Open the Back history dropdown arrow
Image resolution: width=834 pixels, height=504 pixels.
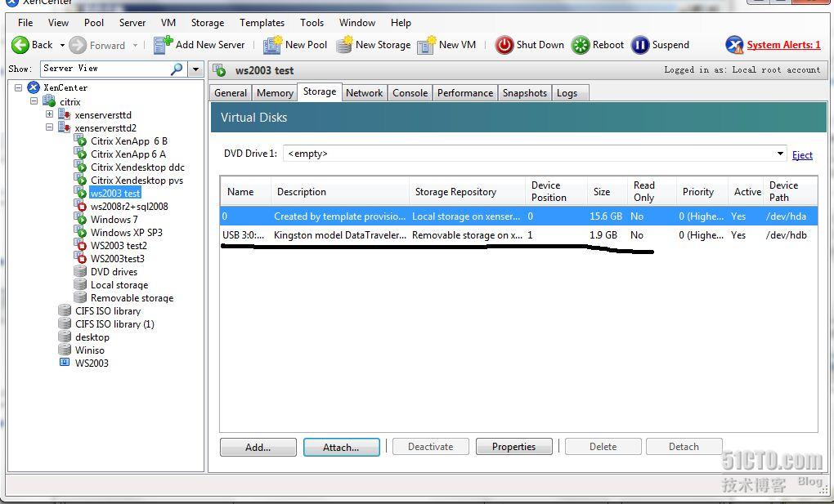[x=61, y=45]
